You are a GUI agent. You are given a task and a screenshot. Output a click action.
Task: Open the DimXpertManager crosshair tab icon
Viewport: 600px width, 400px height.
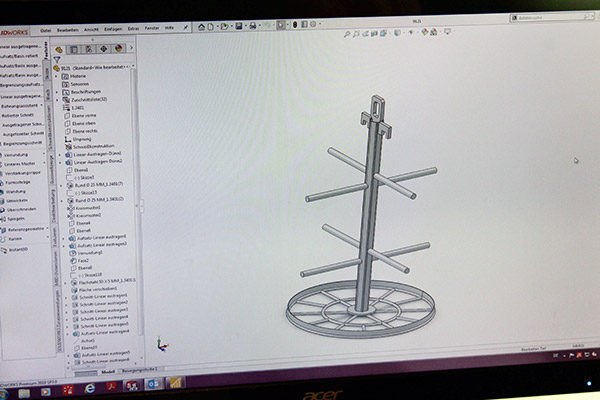coord(104,49)
